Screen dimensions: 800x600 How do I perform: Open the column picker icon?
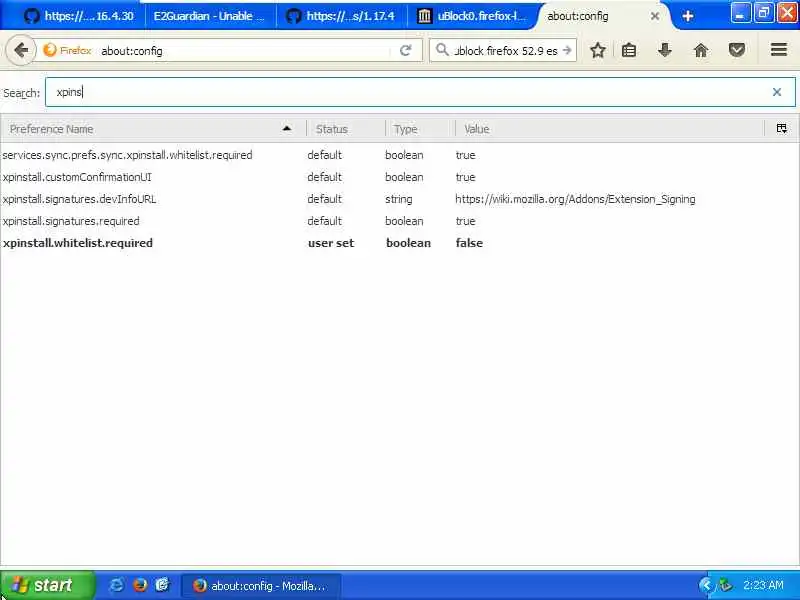[782, 129]
